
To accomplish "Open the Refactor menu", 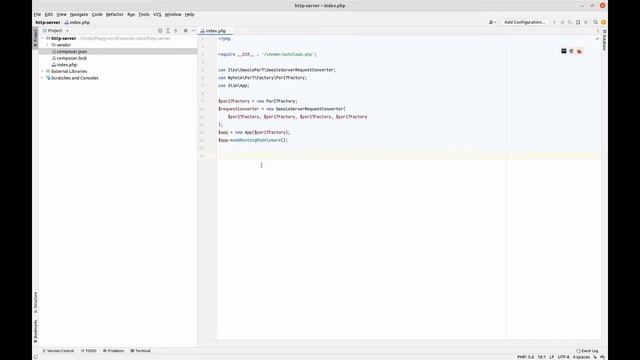I will pos(115,14).
